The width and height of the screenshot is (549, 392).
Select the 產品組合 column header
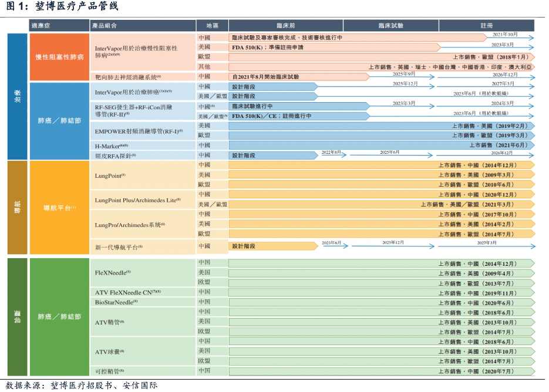click(x=143, y=26)
